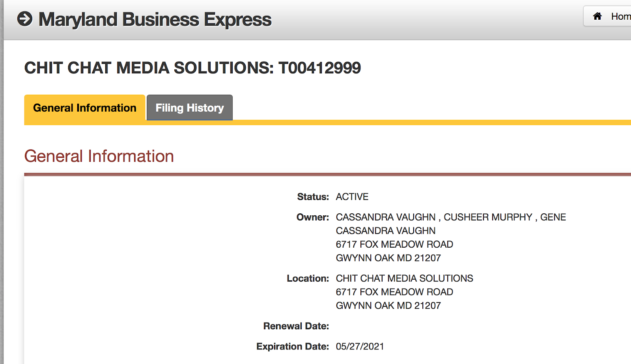Click the expiration date 05/27/2021
The width and height of the screenshot is (631, 364).
(360, 347)
